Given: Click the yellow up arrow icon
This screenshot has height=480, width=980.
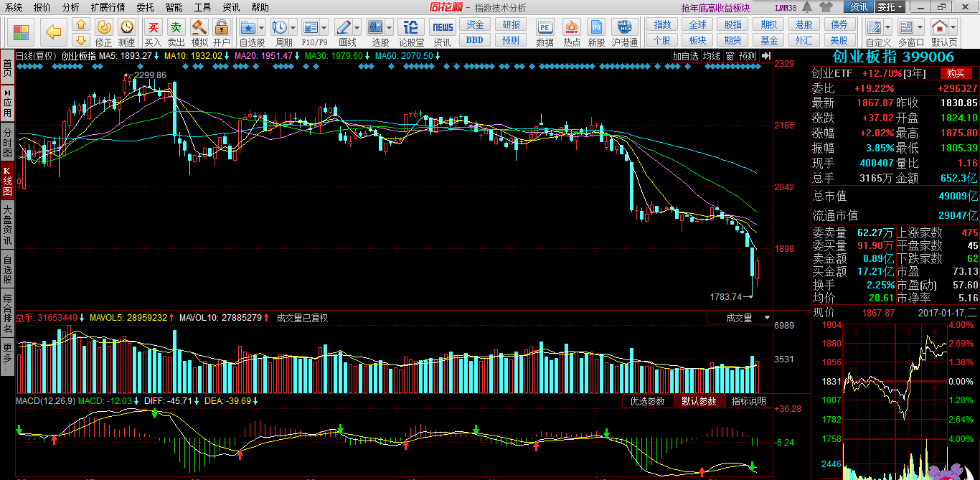Looking at the screenshot, I should pos(81,24).
